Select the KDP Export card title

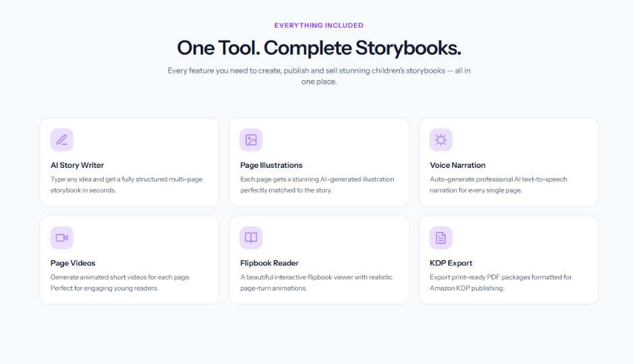pos(451,263)
